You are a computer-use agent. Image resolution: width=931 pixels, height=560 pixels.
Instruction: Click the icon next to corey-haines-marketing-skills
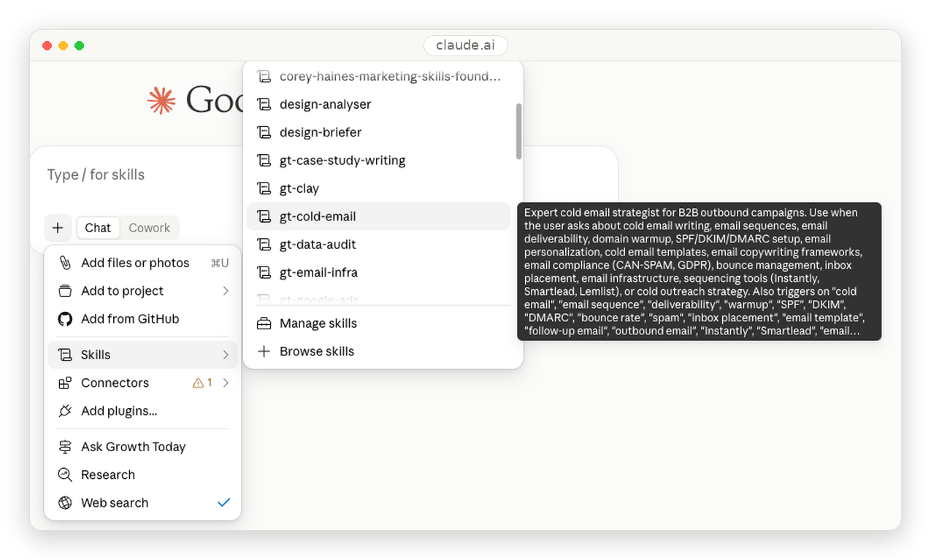(264, 76)
